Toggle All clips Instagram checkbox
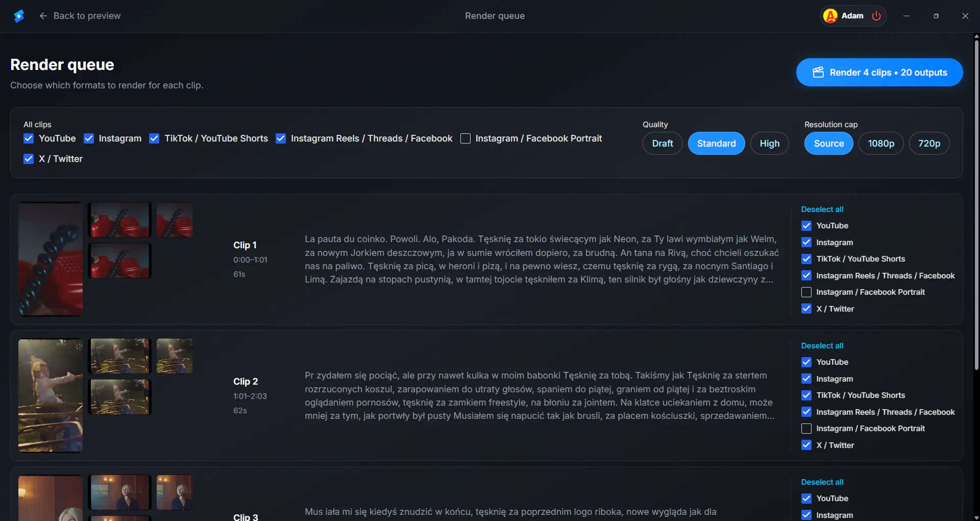 click(89, 138)
